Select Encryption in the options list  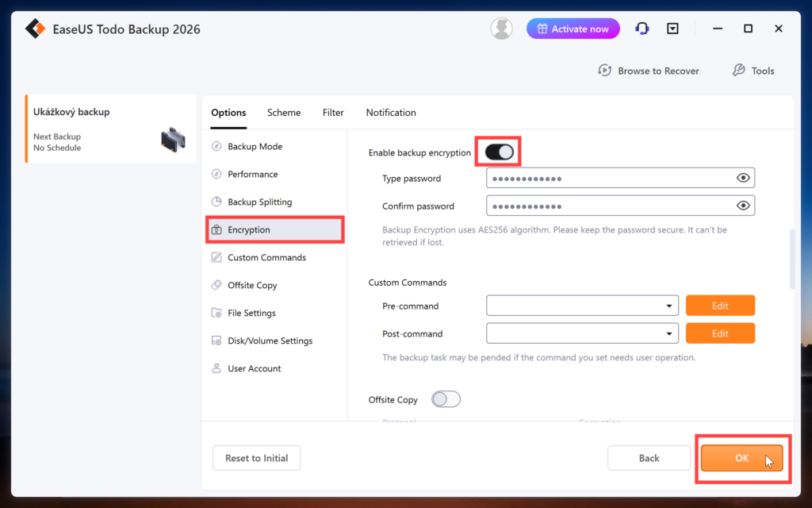tap(275, 229)
